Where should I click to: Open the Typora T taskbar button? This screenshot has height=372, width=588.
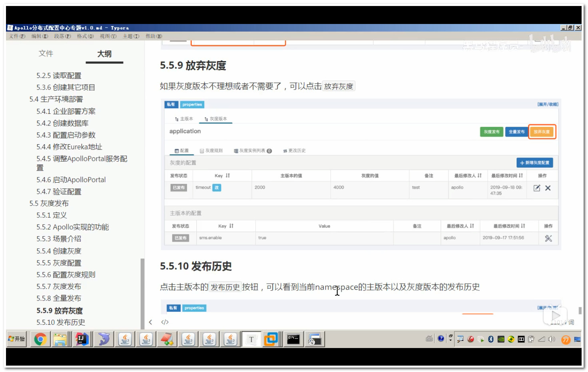251,339
